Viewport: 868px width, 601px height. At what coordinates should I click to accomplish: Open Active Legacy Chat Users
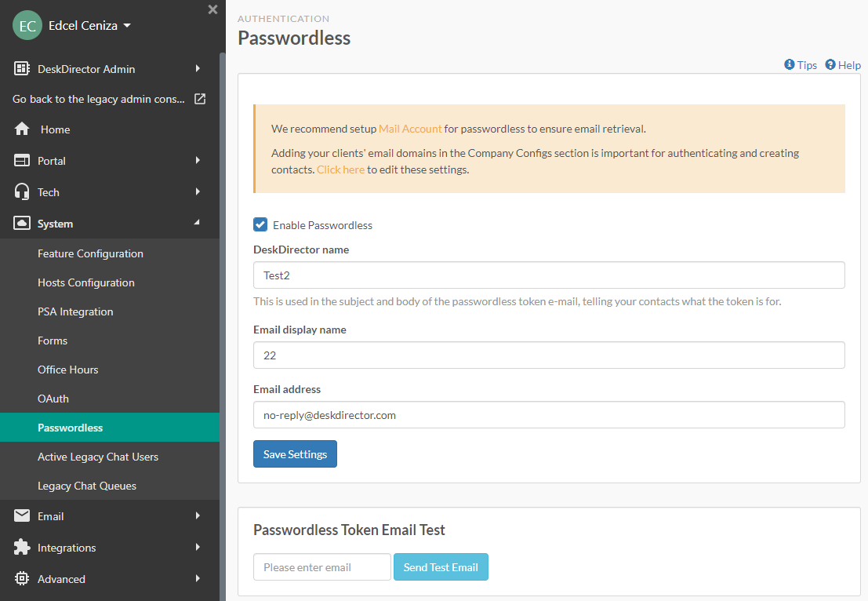tap(97, 457)
